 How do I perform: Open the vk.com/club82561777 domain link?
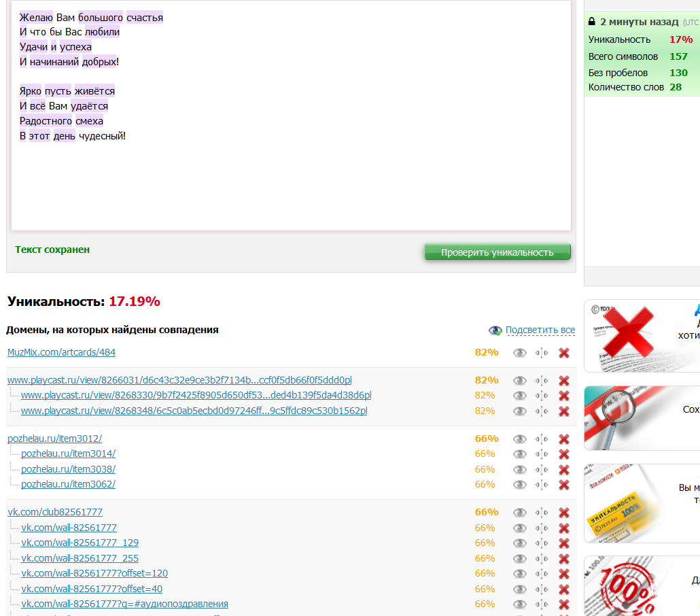point(55,512)
